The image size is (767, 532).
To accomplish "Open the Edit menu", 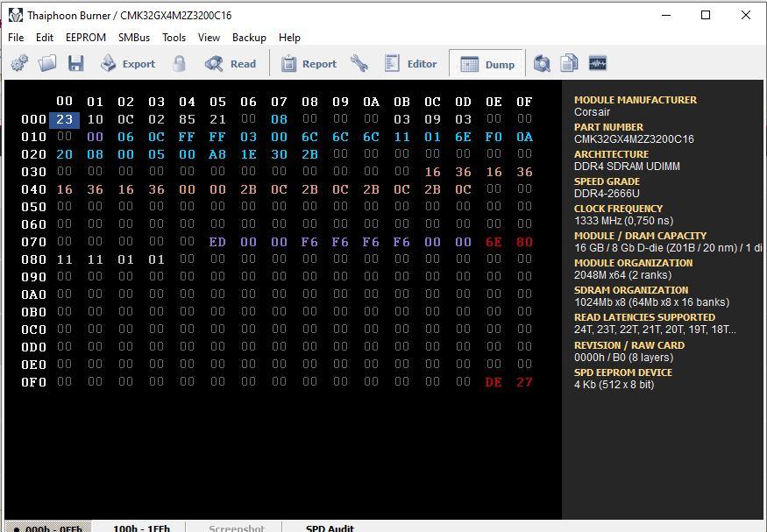I will [x=45, y=38].
